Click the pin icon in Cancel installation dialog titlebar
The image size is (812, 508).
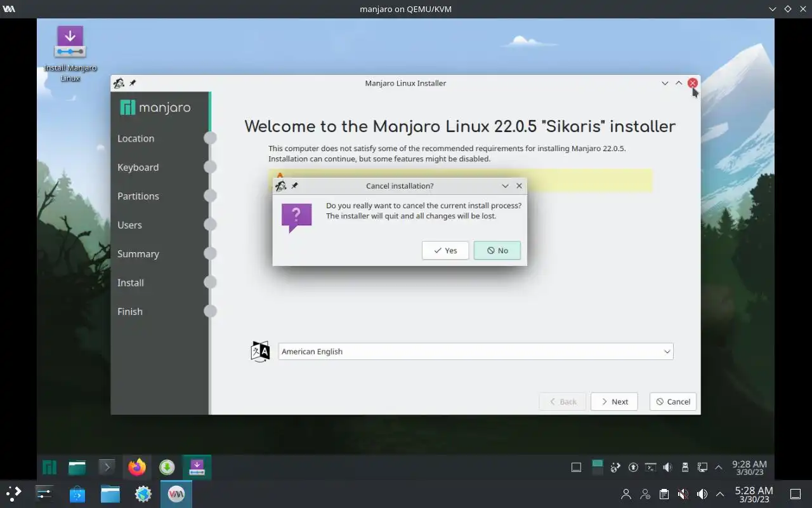click(294, 186)
